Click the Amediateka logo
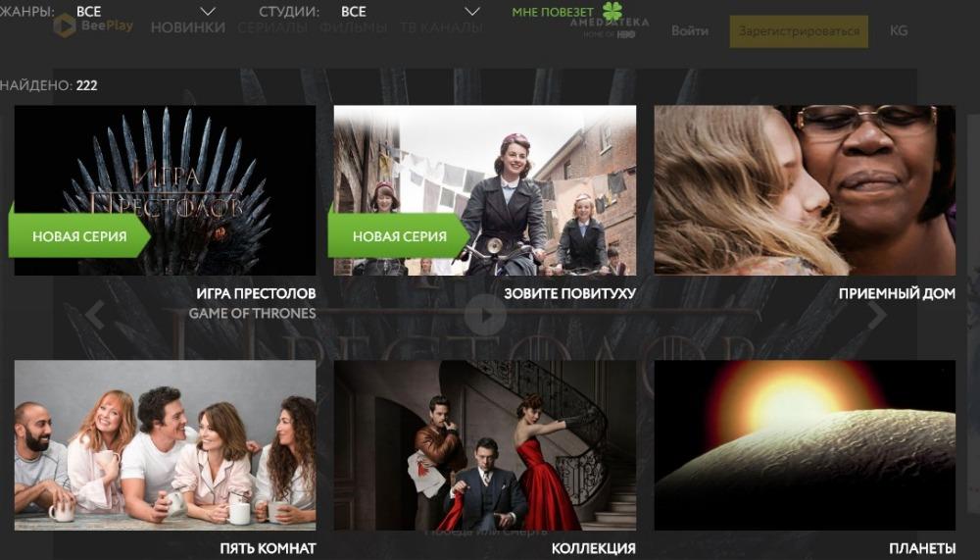The width and height of the screenshot is (980, 560). coord(610,27)
